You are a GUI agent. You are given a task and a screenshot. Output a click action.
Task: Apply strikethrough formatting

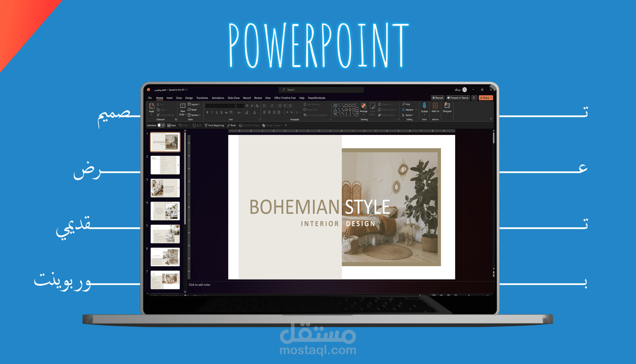tap(226, 112)
